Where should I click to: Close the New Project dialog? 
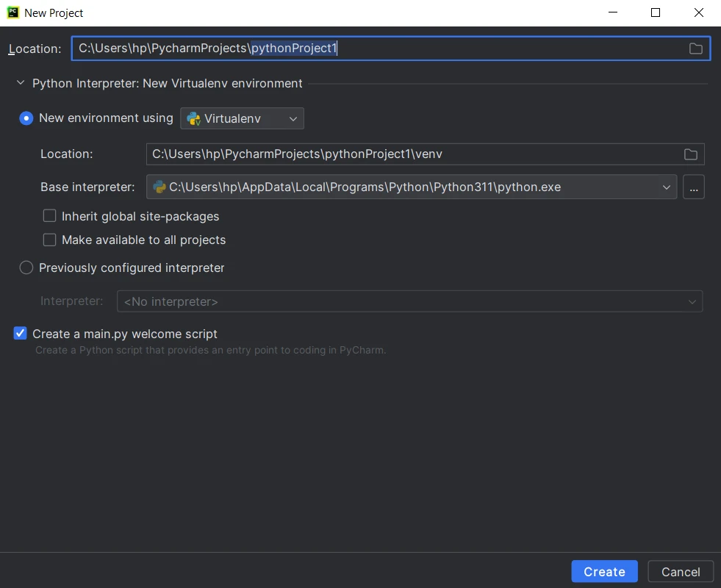[x=698, y=12]
